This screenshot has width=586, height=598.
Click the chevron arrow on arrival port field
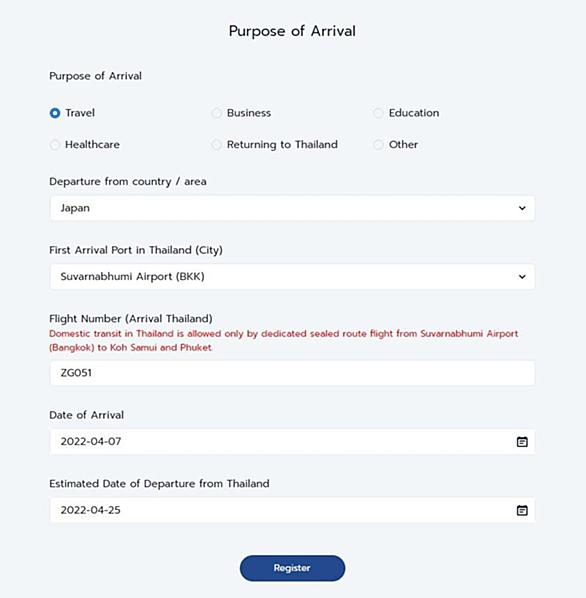[522, 277]
